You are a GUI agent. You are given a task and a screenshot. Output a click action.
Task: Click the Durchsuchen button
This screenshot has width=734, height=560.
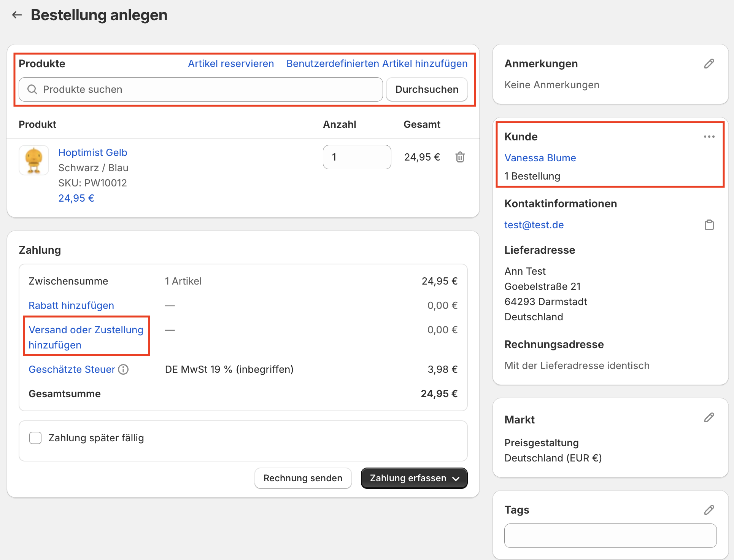[x=427, y=89]
